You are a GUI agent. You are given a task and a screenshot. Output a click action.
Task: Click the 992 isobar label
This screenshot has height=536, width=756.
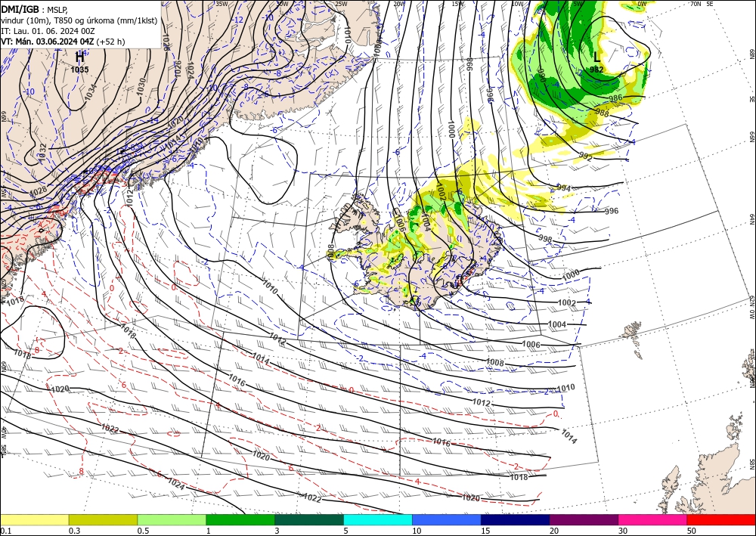pyautogui.click(x=585, y=157)
